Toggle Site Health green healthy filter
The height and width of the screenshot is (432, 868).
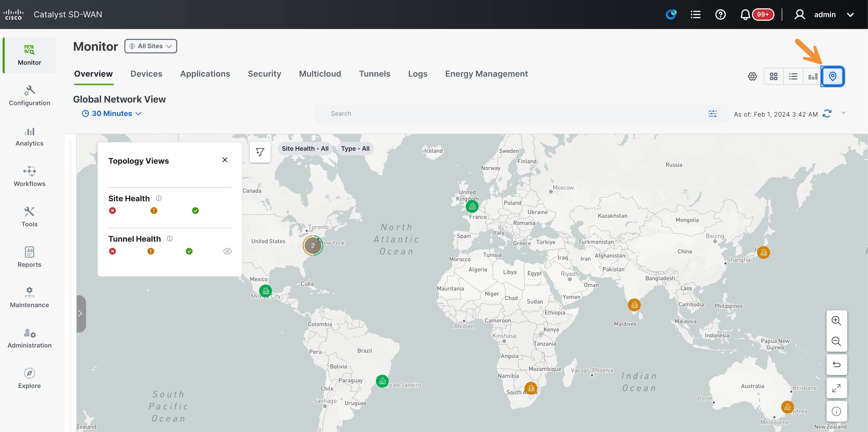pos(195,211)
